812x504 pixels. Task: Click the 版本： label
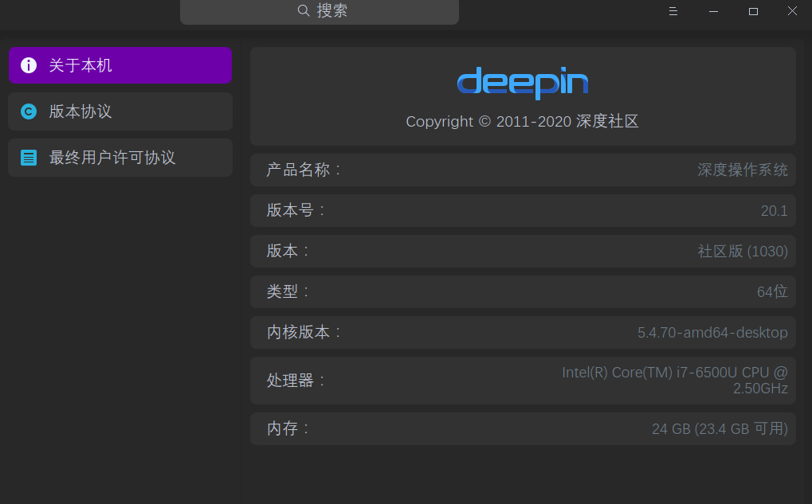coord(288,251)
